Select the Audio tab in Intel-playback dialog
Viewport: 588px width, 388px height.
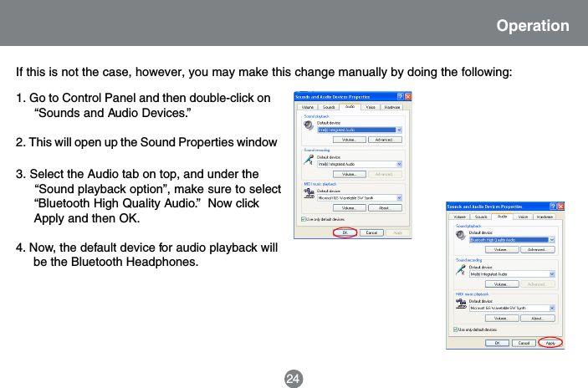(350, 107)
